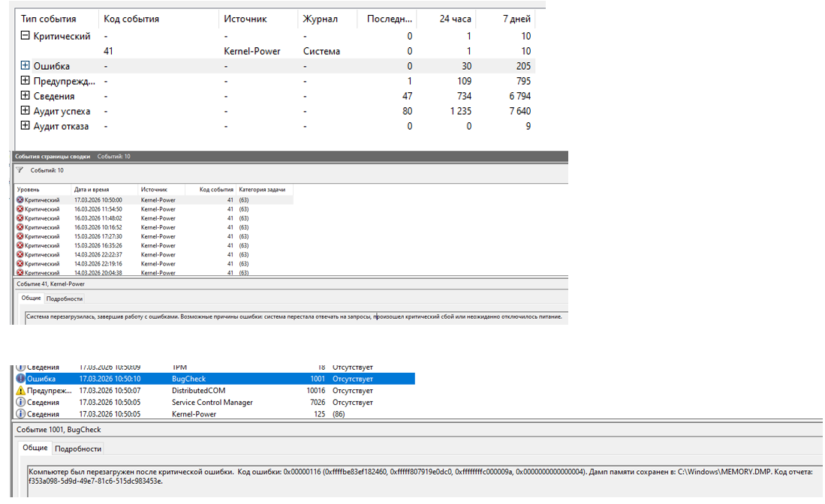This screenshot has height=504, width=825.
Task: Expand the Предупреждения event type row
Action: (26, 81)
